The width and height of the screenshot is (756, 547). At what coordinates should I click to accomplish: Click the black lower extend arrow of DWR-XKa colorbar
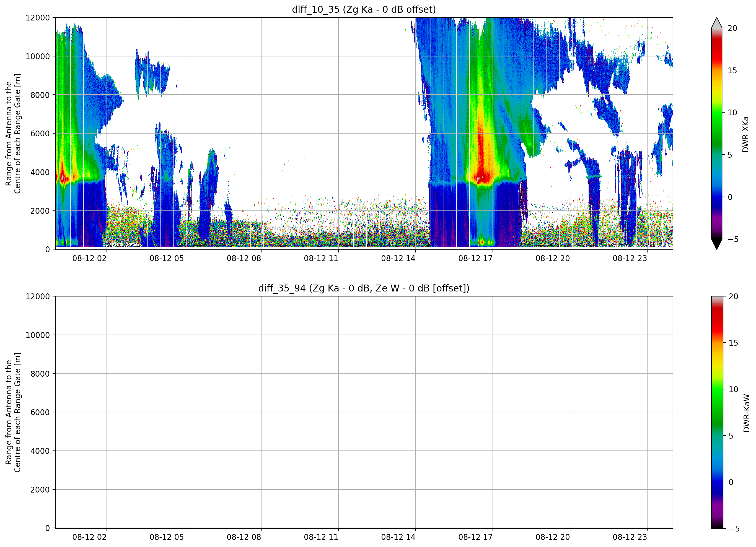(716, 244)
